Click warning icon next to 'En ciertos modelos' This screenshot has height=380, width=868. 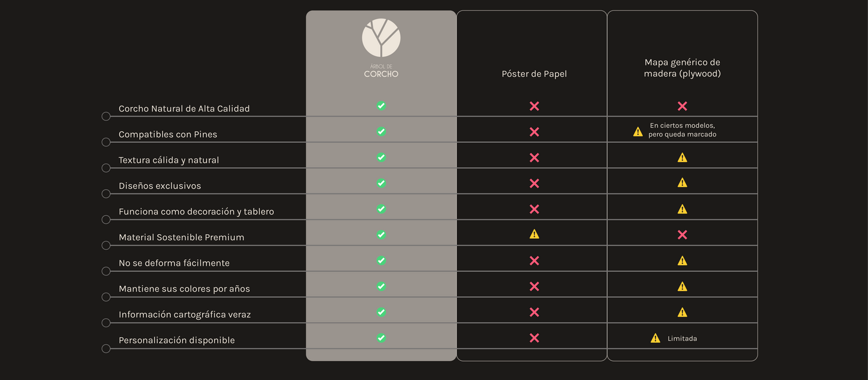(638, 132)
